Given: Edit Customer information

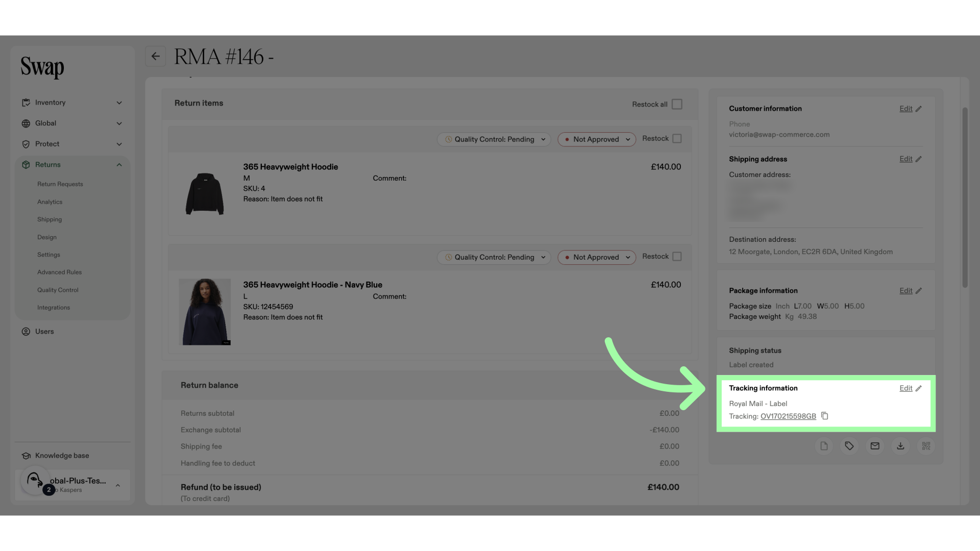Looking at the screenshot, I should pyautogui.click(x=911, y=109).
